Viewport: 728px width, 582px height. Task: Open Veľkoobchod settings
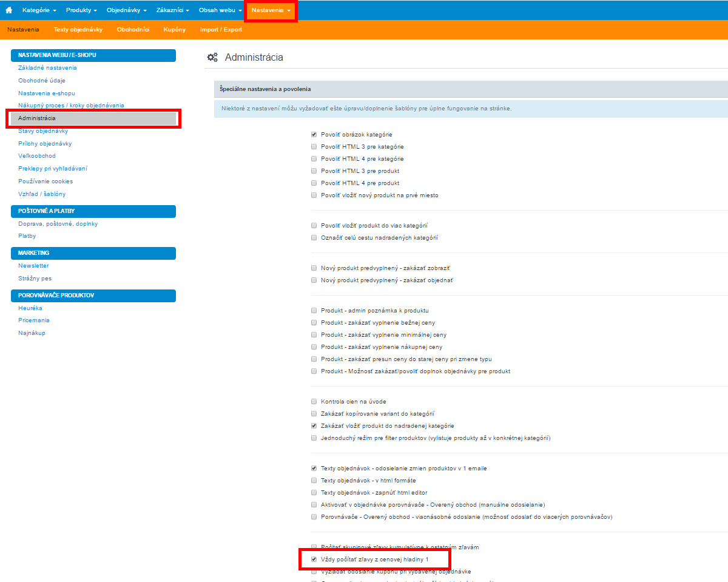(x=37, y=156)
